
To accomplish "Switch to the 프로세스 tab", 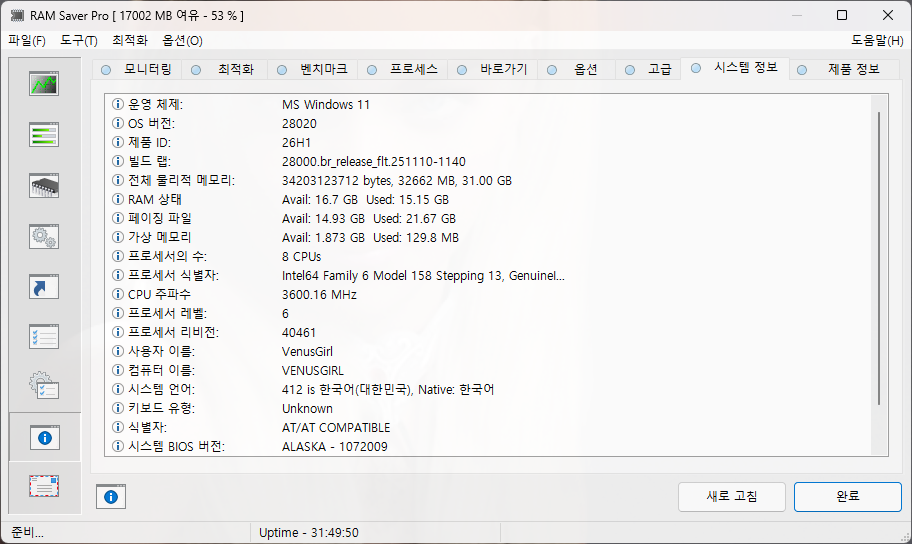I will point(402,69).
